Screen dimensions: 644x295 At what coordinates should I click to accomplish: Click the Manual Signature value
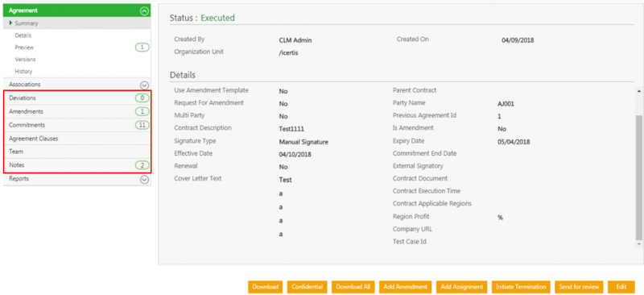coord(303,142)
